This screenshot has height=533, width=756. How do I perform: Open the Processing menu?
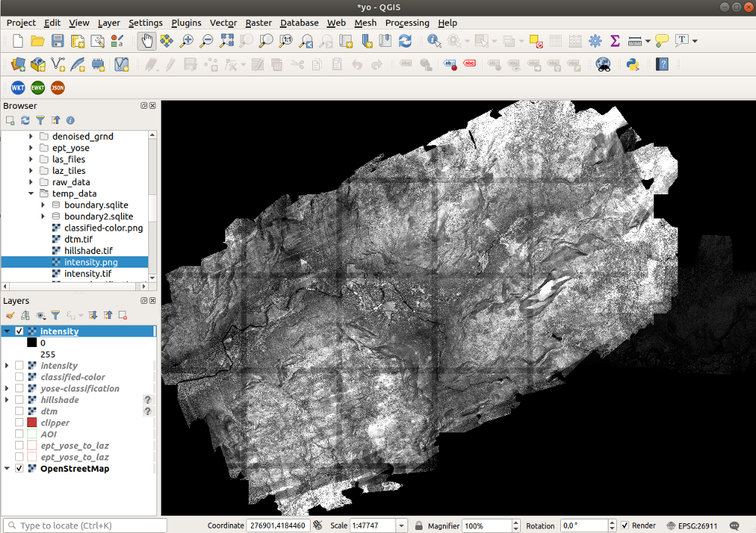(x=407, y=23)
